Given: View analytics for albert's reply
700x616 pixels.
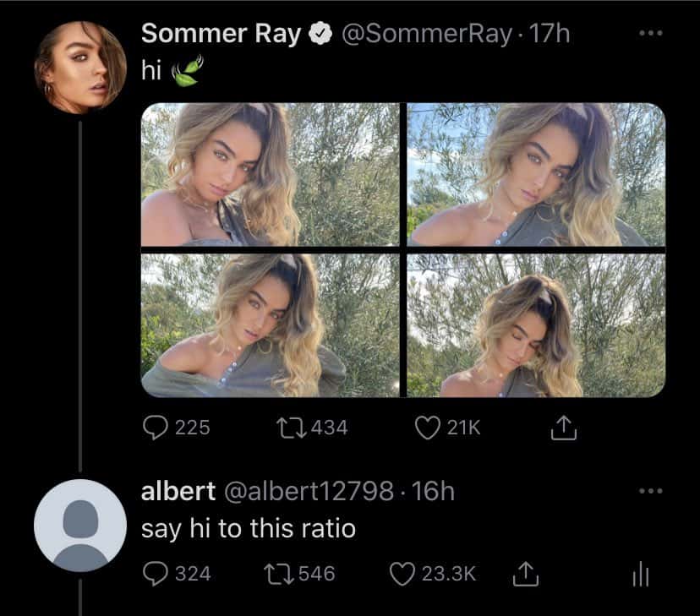Looking at the screenshot, I should (x=641, y=575).
